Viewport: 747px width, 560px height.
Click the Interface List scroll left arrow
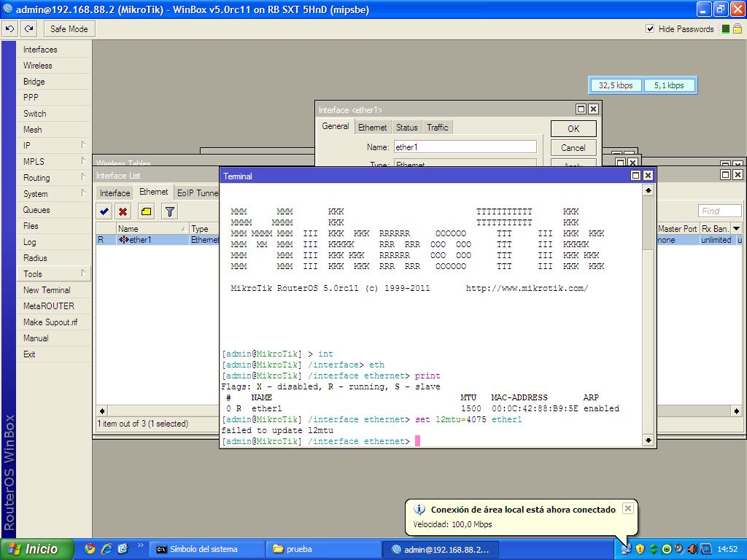click(102, 411)
